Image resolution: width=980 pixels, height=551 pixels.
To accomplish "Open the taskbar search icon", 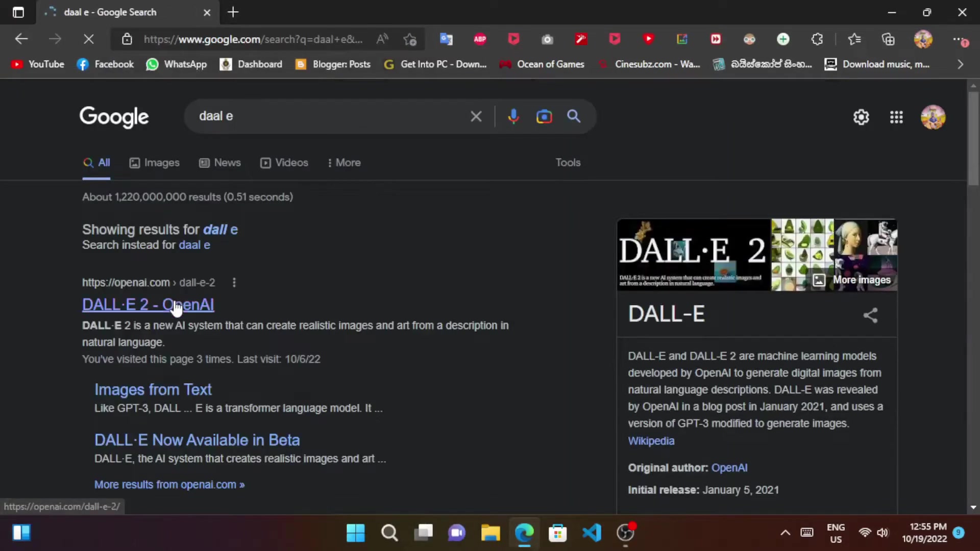I will click(x=389, y=533).
